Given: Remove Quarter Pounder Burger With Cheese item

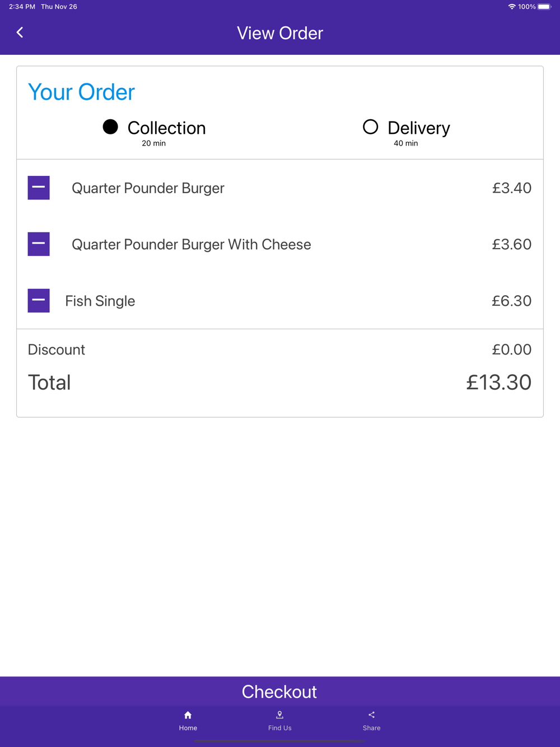Looking at the screenshot, I should click(x=39, y=244).
